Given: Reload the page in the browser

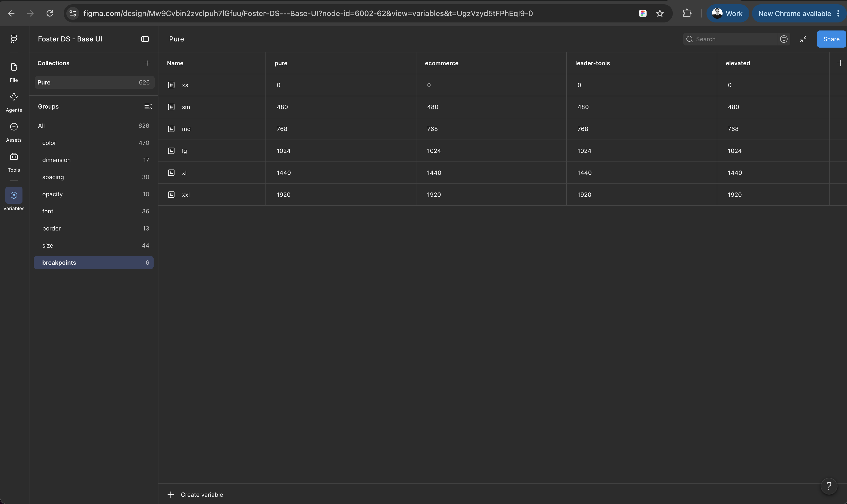Looking at the screenshot, I should [x=50, y=14].
